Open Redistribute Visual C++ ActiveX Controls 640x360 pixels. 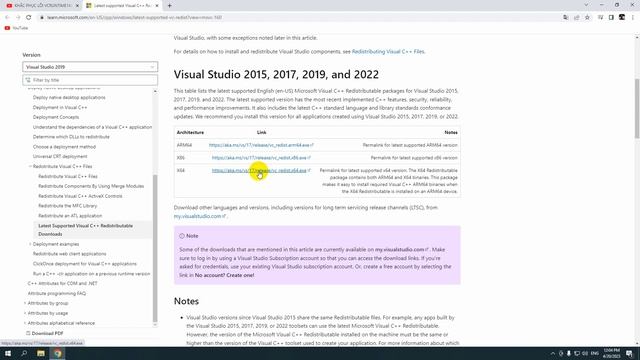click(80, 196)
